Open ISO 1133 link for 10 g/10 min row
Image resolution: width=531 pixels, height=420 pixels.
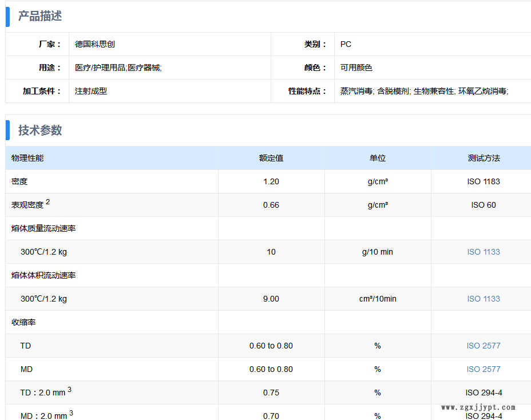point(483,252)
